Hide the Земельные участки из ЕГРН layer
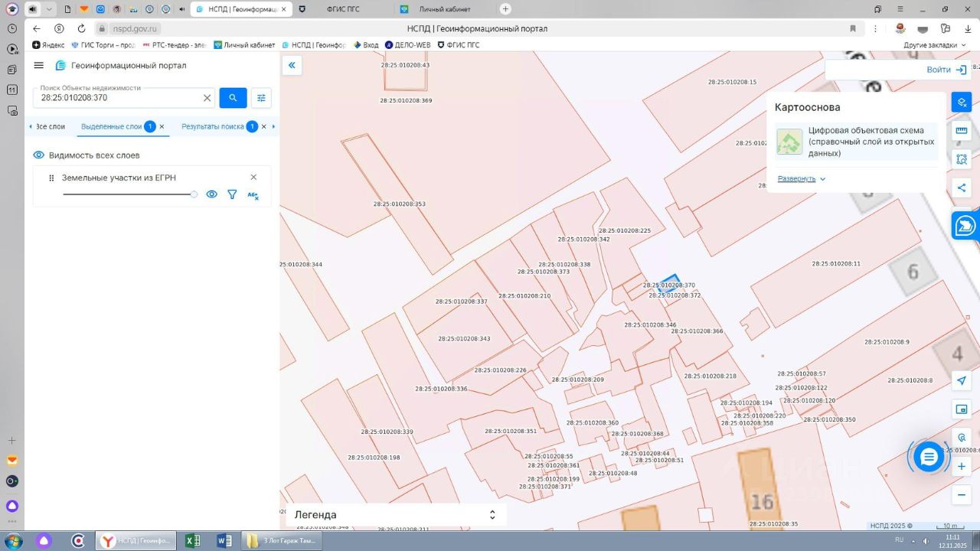 tap(212, 194)
